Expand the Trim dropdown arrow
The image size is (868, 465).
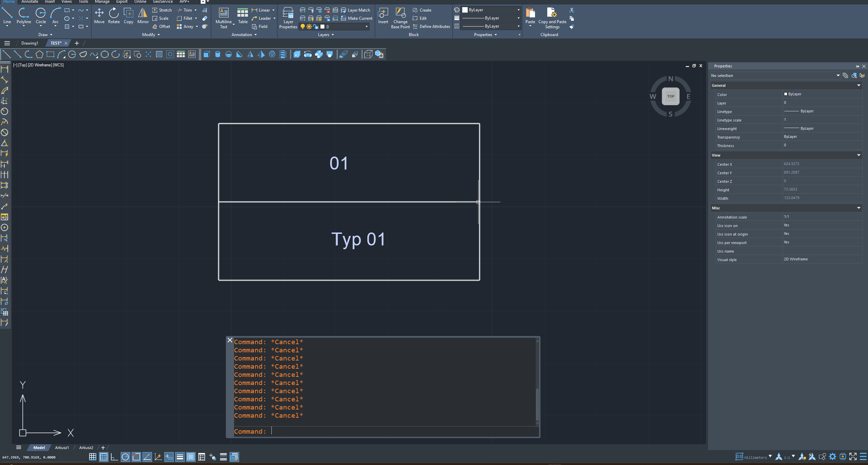point(196,10)
